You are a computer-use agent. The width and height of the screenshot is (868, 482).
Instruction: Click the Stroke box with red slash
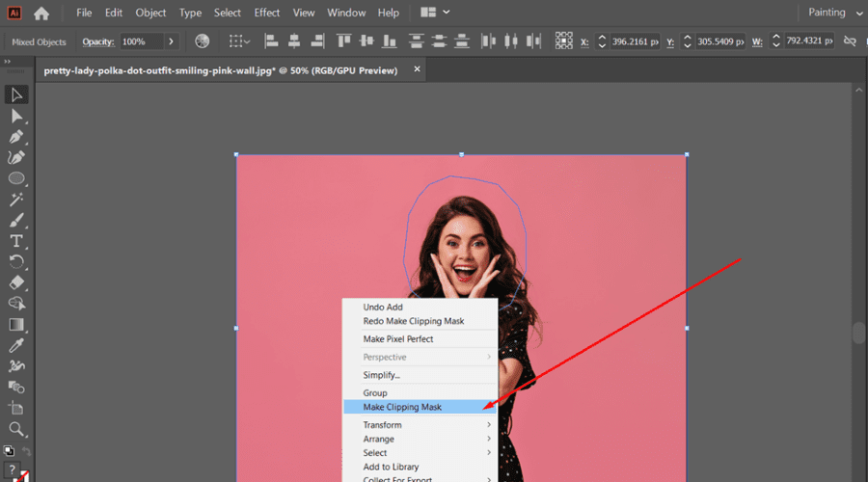pos(23,477)
